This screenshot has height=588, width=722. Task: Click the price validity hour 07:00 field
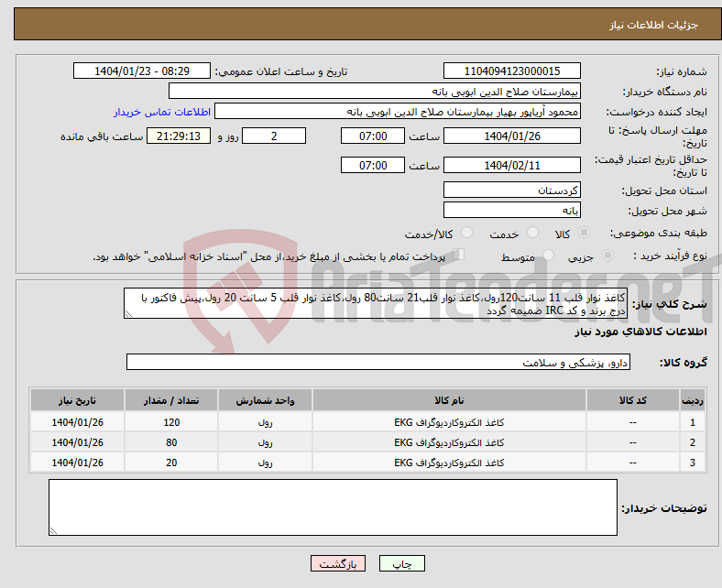coord(373,165)
